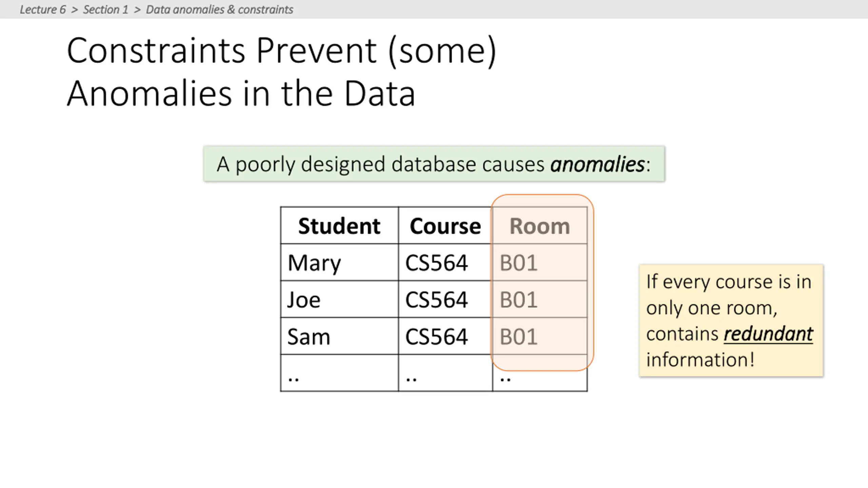Viewport: 868px width, 488px height.
Task: Select the B01 room cell in Joe's row
Action: coord(519,300)
